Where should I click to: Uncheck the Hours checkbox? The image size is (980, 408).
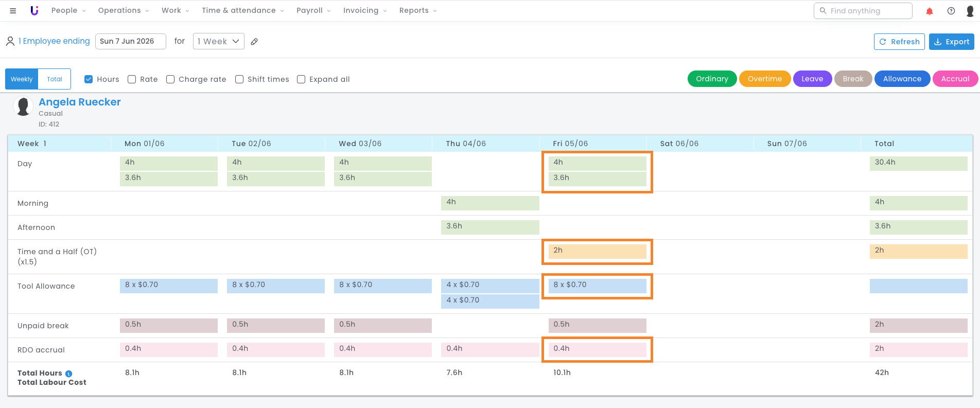[x=89, y=79]
